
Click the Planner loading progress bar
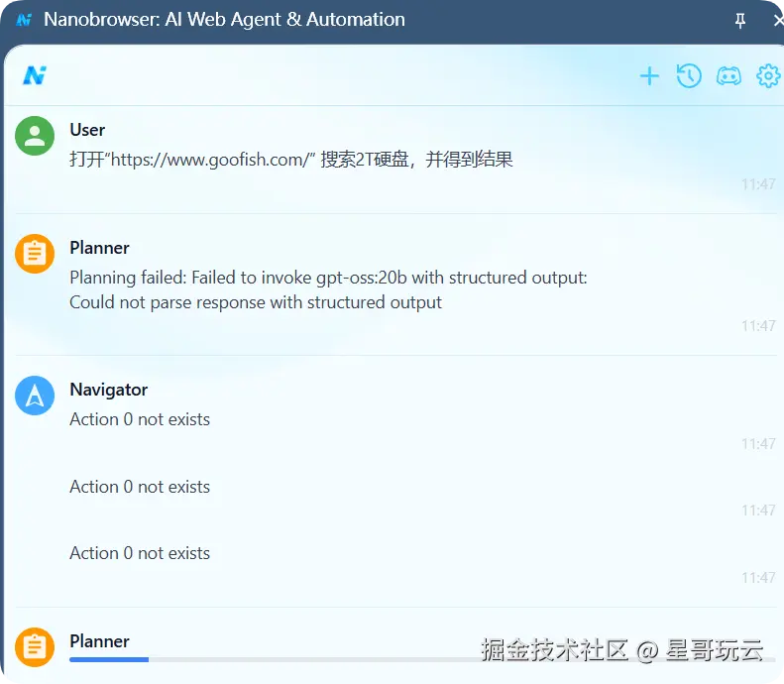click(x=297, y=659)
